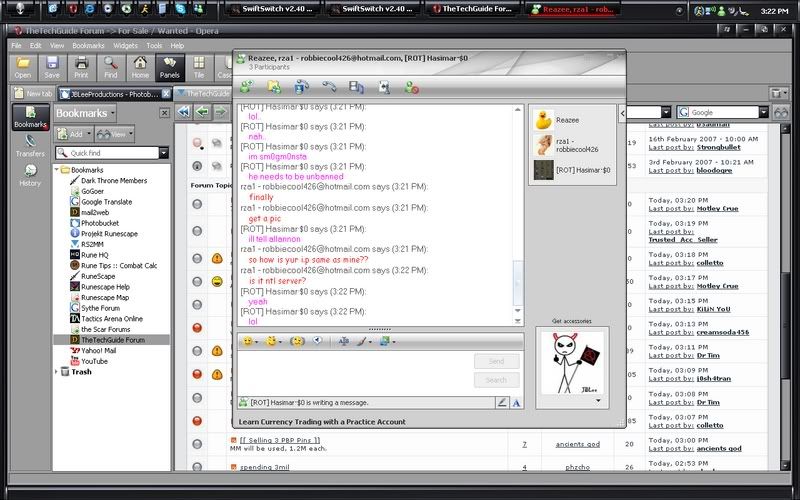
Task: Switch to text typing mode in chat
Action: (517, 402)
